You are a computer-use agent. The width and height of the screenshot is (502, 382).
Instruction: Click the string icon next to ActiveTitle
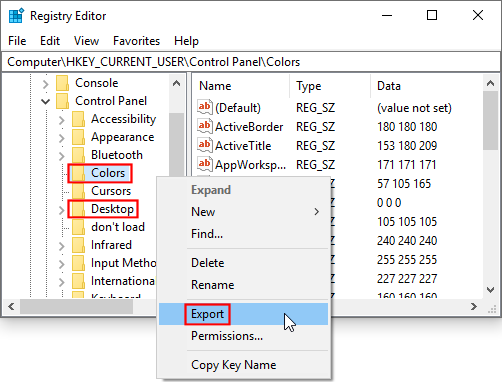tap(205, 145)
